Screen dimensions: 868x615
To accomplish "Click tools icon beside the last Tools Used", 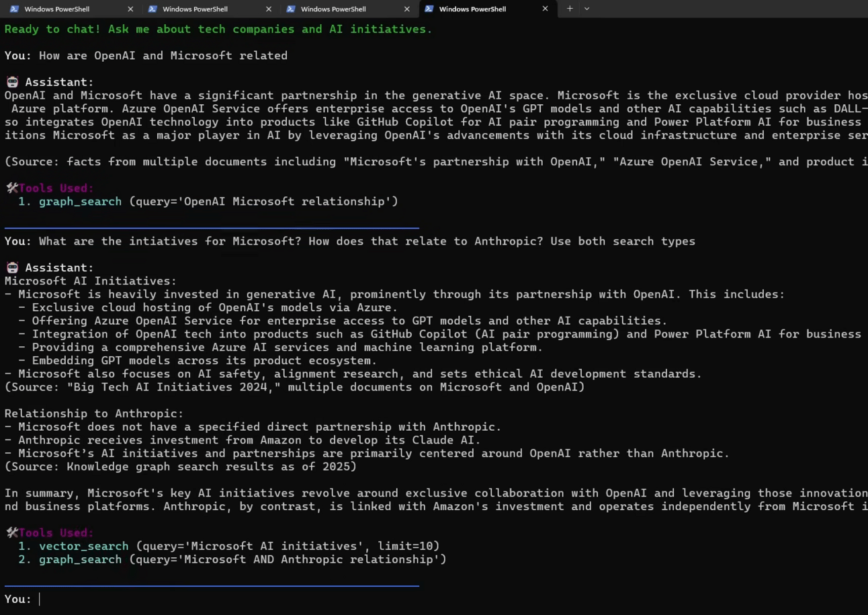I will (x=11, y=533).
